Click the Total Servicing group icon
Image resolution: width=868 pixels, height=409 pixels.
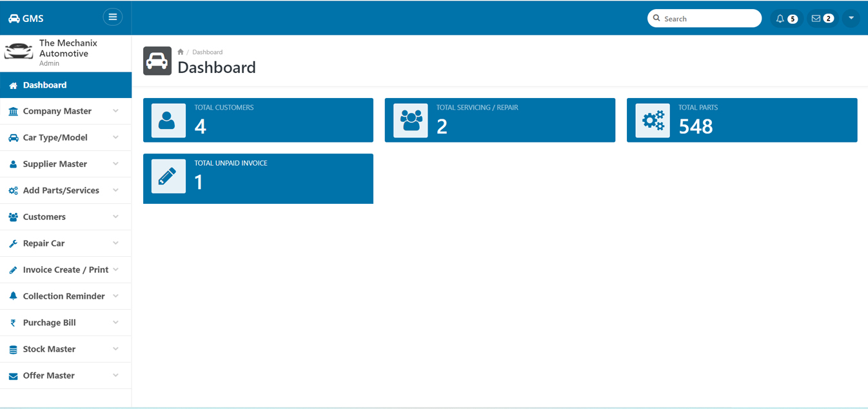[x=411, y=121]
